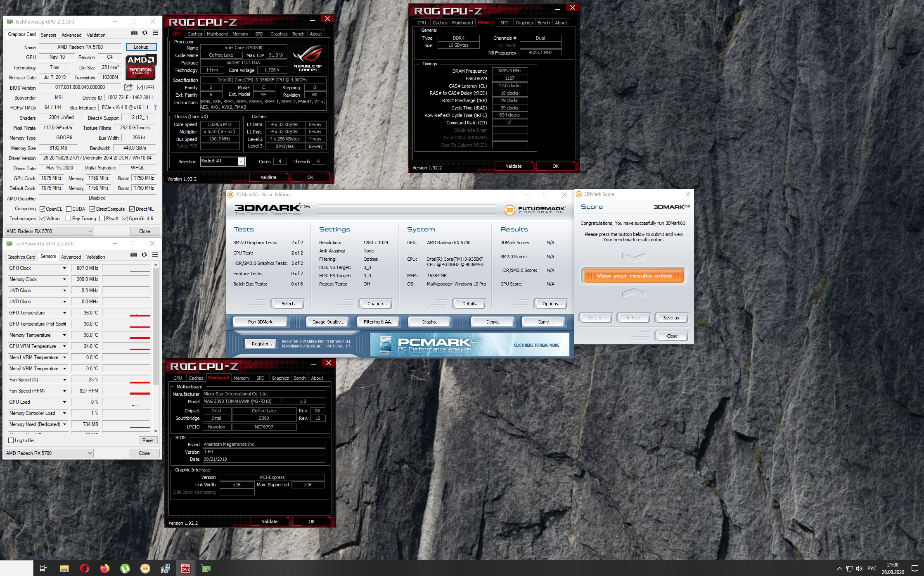Open Caches tab in CPU tab CPU-Z window
Screen dimensions: 924x576
point(194,34)
